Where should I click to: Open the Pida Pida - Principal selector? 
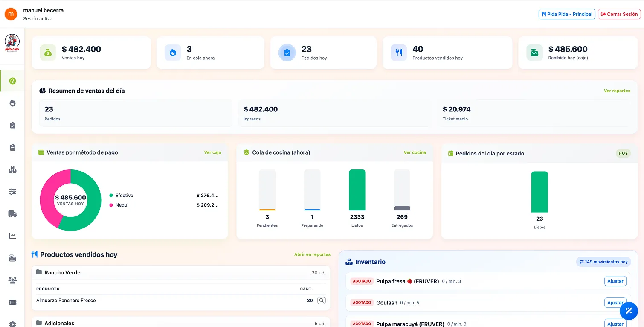point(567,14)
